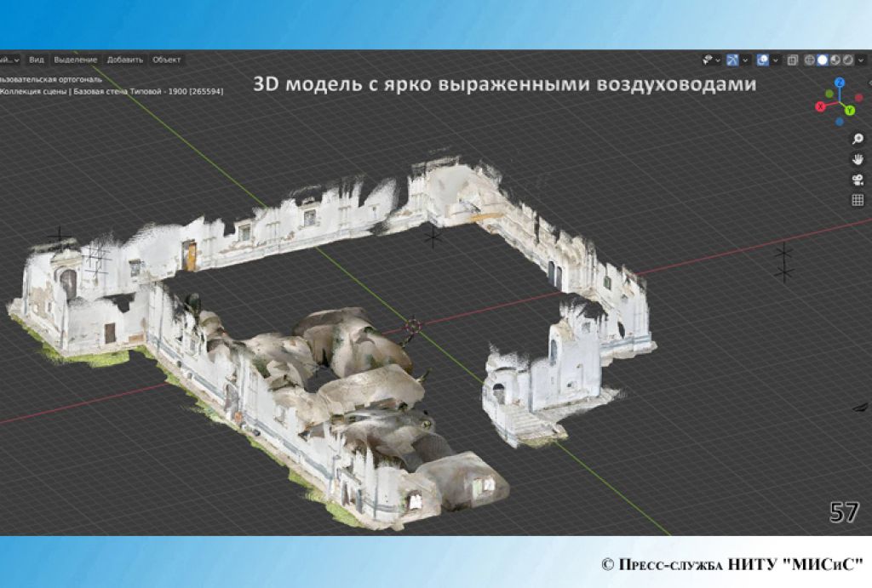
Task: Expand the gizmo options dropdown arrow
Action: click(x=745, y=60)
